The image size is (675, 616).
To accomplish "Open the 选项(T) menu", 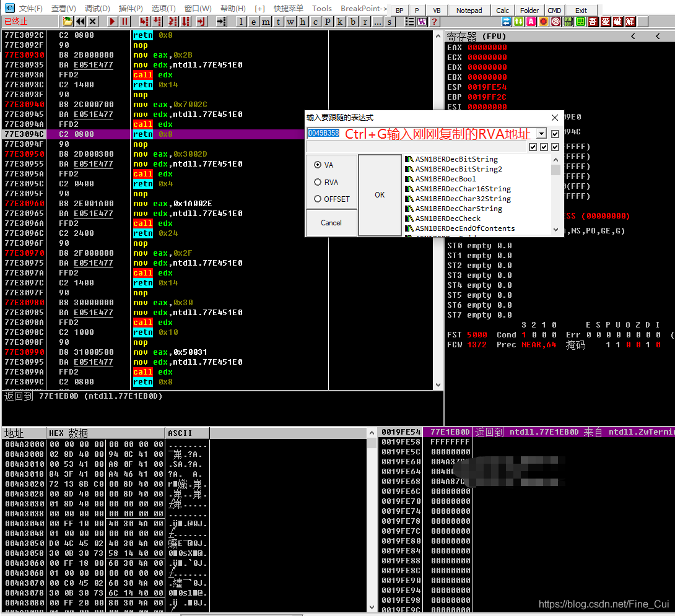I will [163, 9].
